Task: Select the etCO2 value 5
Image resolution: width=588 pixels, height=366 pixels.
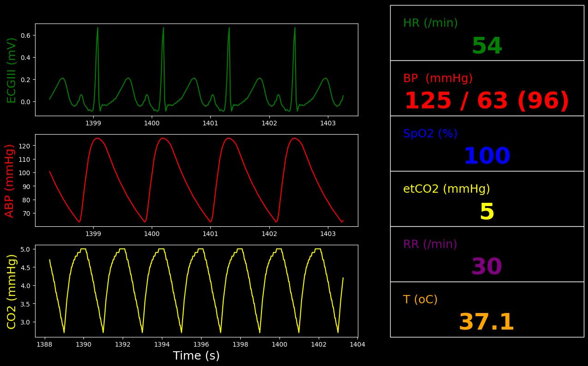Action: [x=487, y=212]
